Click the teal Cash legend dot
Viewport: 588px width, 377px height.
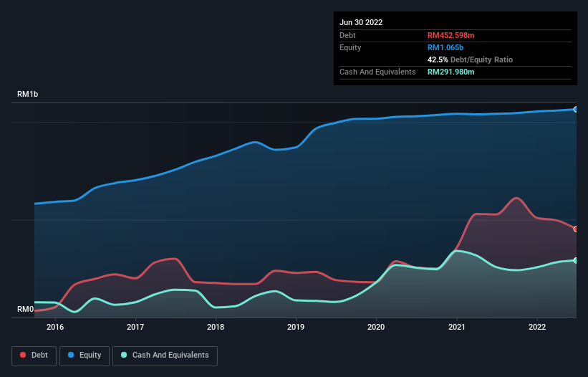point(124,355)
